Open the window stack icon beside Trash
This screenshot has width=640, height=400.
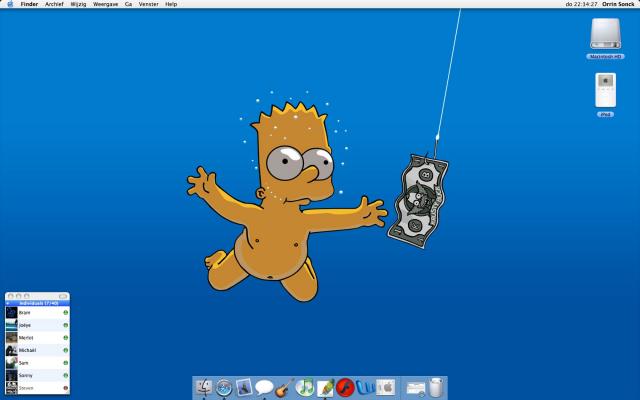click(416, 388)
